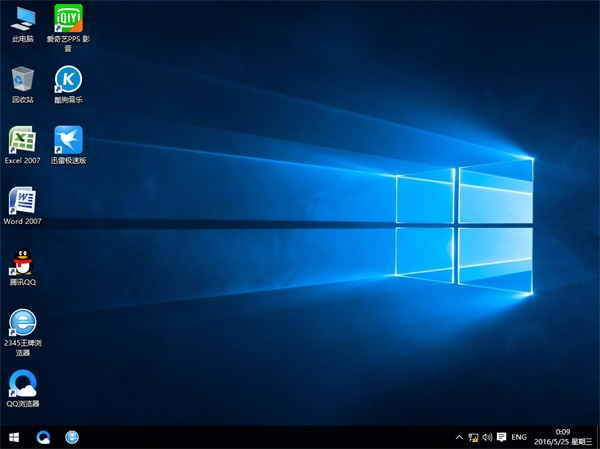Select the 2345王牌浏览器 desktop shortcut
Viewport: 600px width, 449px height.
click(22, 323)
